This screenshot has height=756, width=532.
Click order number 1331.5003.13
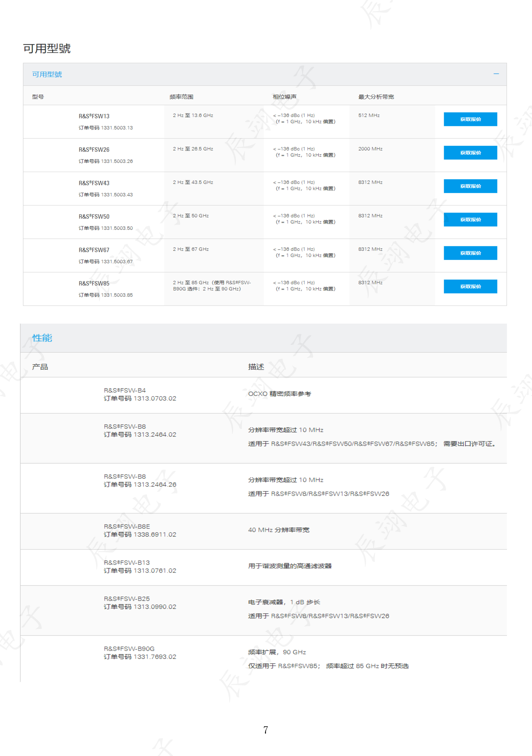117,128
